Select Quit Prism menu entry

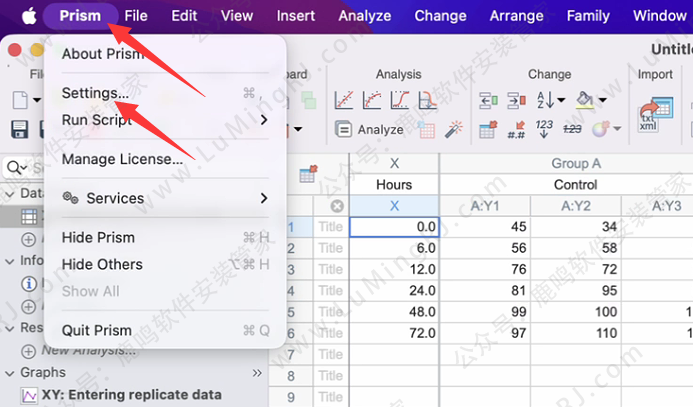pos(97,330)
